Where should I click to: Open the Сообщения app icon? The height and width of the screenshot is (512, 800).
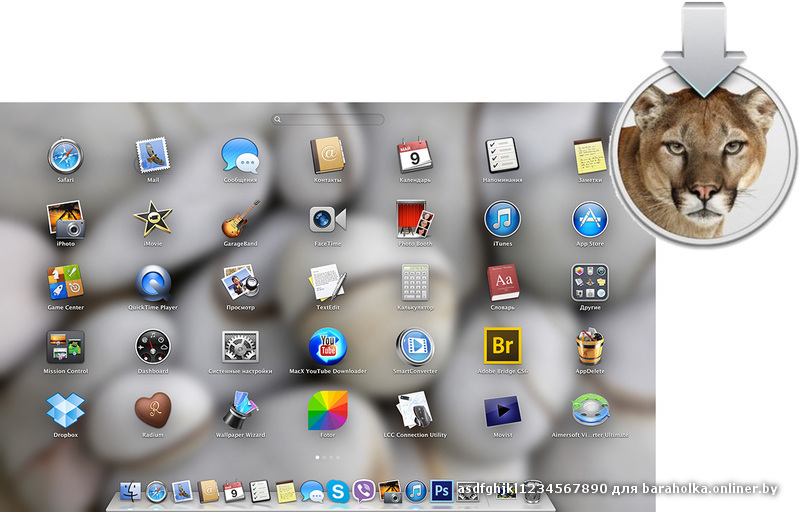pyautogui.click(x=240, y=156)
